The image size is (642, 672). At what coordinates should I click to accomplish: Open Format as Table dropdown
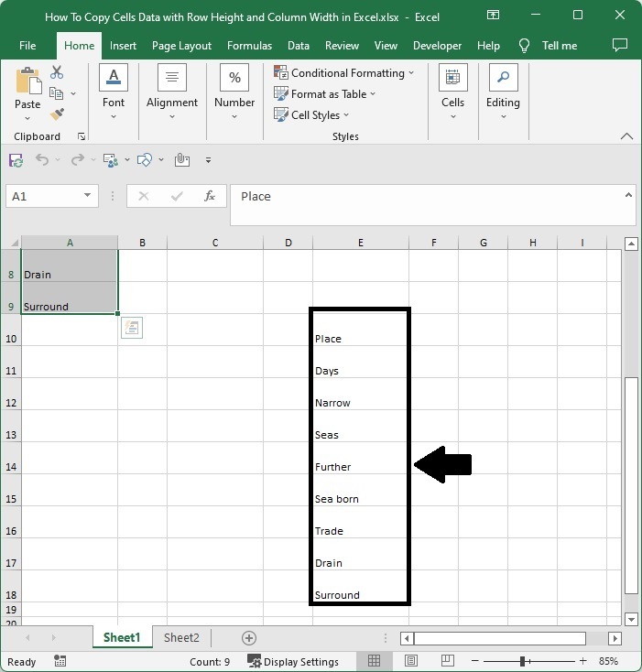(x=325, y=94)
